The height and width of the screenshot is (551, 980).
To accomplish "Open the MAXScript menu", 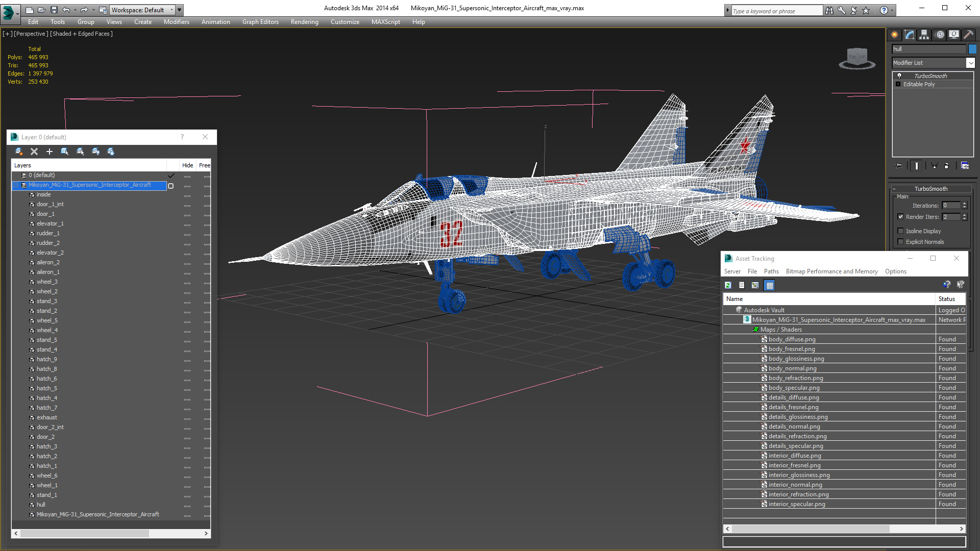I will point(386,22).
